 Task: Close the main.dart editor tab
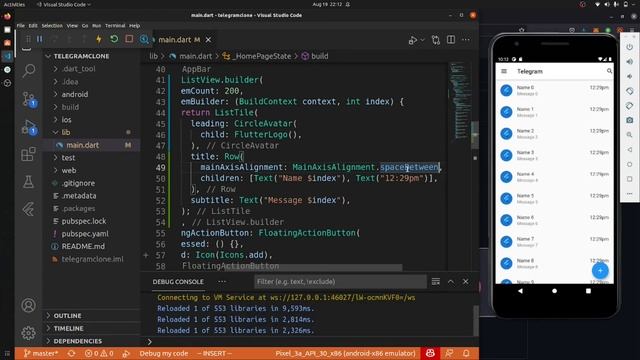pyautogui.click(x=209, y=40)
